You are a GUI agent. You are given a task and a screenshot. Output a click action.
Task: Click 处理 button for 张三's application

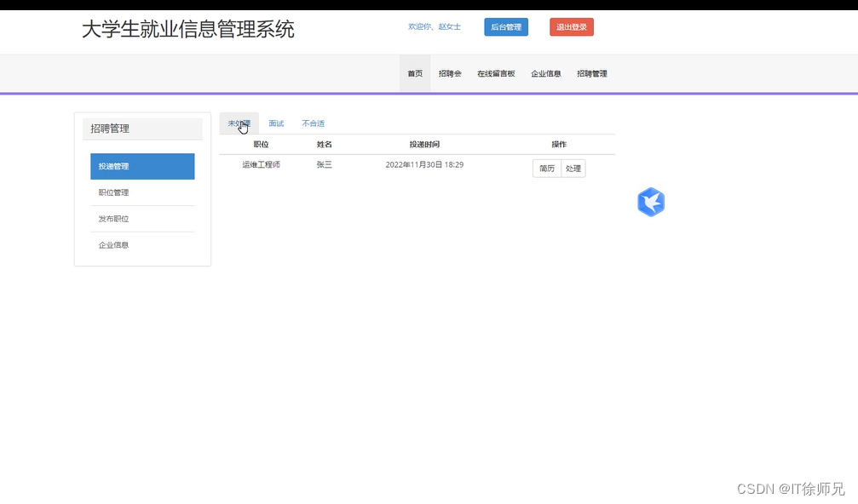click(x=573, y=169)
